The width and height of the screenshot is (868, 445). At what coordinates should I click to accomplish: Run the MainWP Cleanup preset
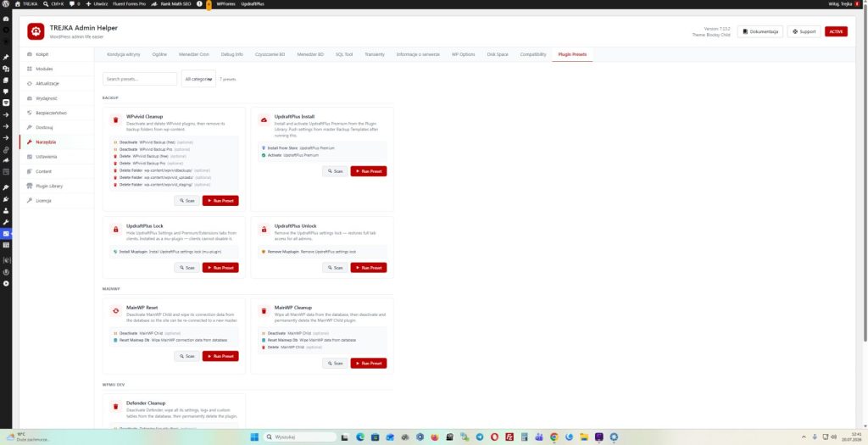point(369,363)
